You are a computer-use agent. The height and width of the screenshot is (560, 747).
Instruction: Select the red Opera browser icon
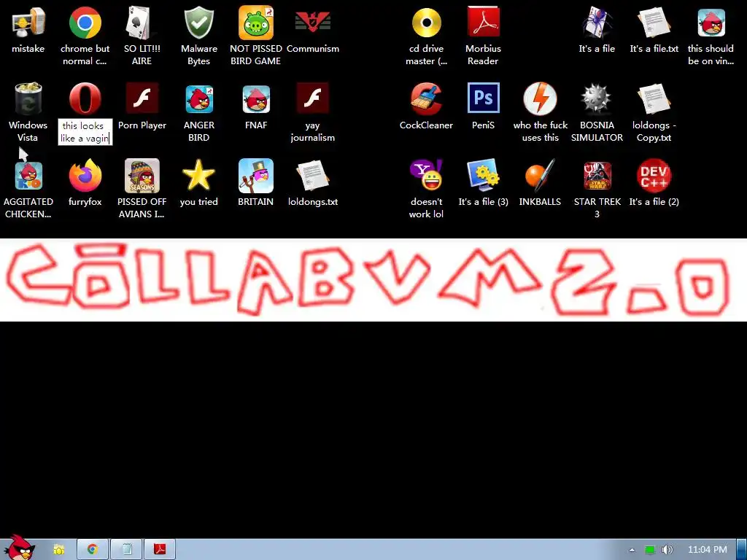pos(85,99)
